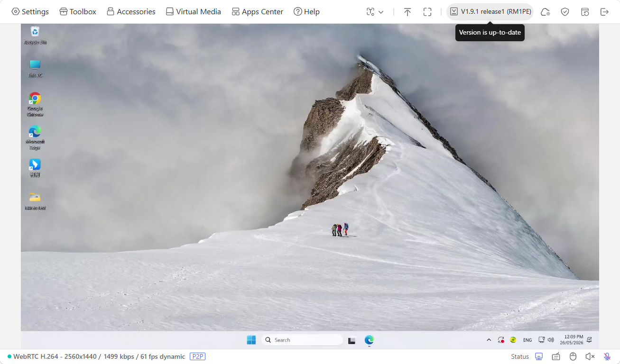Click the P2P connection badge
The image size is (620, 364).
197,356
